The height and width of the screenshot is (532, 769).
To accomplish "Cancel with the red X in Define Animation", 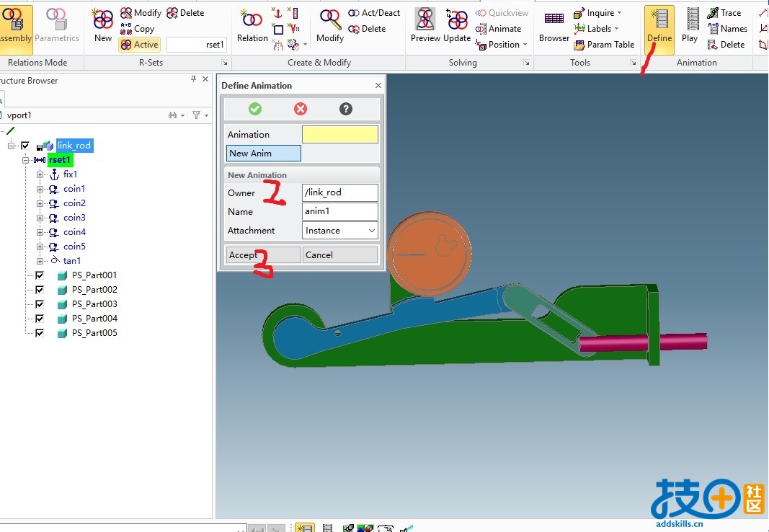I will [x=301, y=109].
